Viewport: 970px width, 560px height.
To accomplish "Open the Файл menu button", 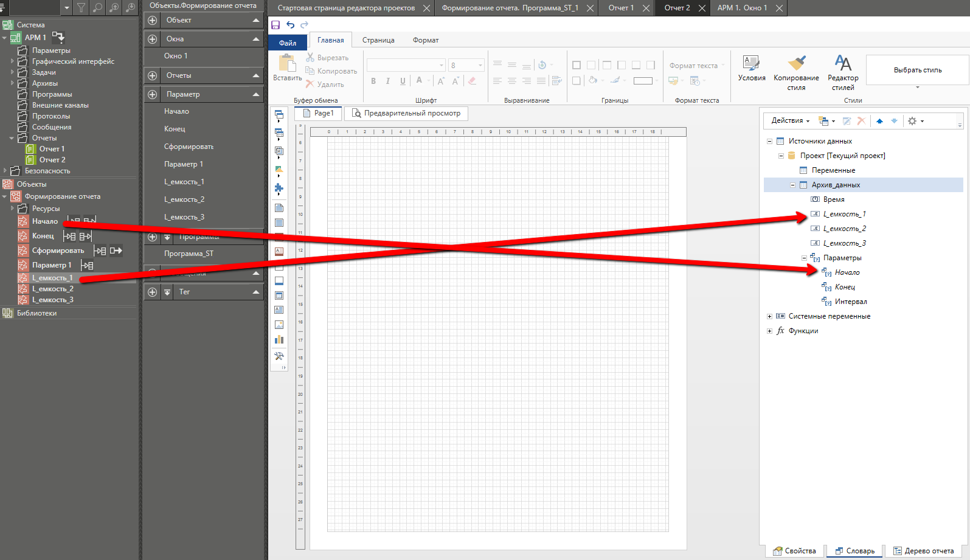I will tap(288, 43).
